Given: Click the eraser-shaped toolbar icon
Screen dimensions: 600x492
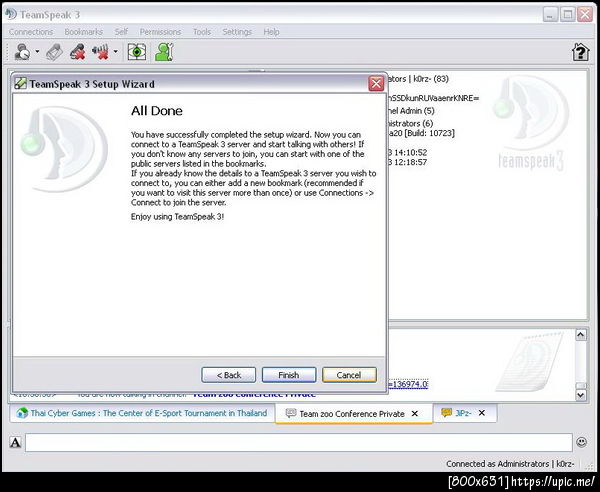Looking at the screenshot, I should [x=54, y=52].
